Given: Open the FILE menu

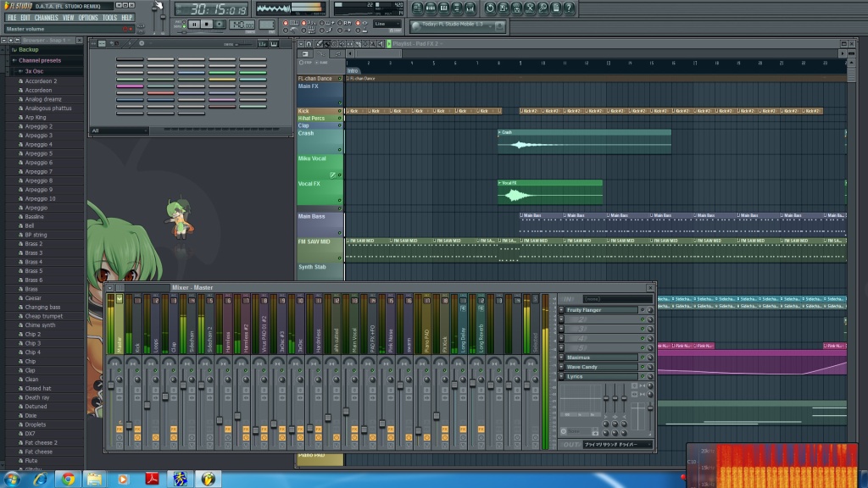Looking at the screenshot, I should [12, 18].
